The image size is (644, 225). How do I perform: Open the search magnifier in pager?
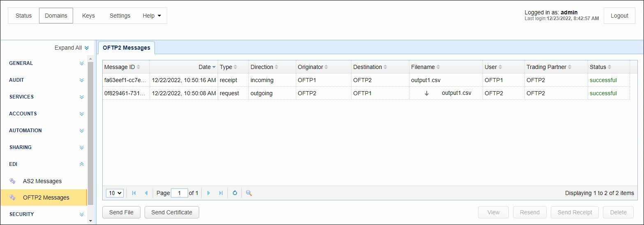pyautogui.click(x=248, y=193)
